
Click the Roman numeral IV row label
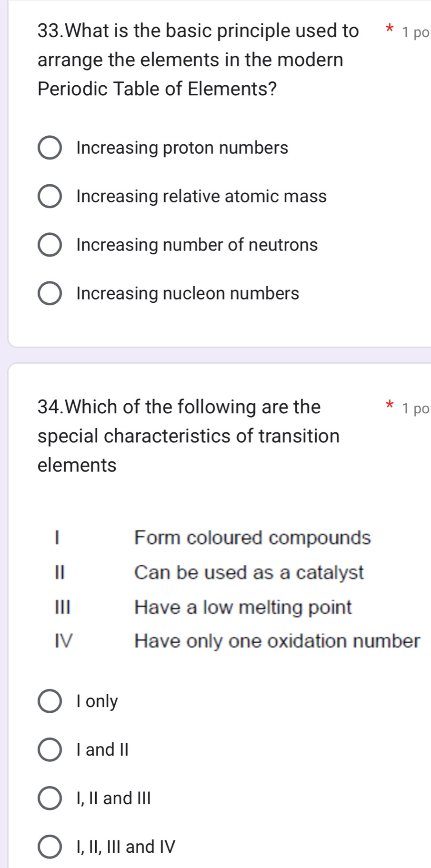pyautogui.click(x=64, y=641)
